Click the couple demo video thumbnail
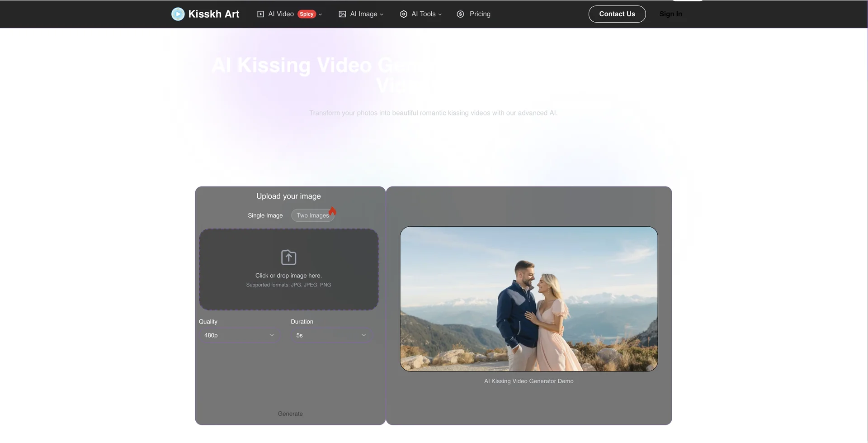 point(528,299)
